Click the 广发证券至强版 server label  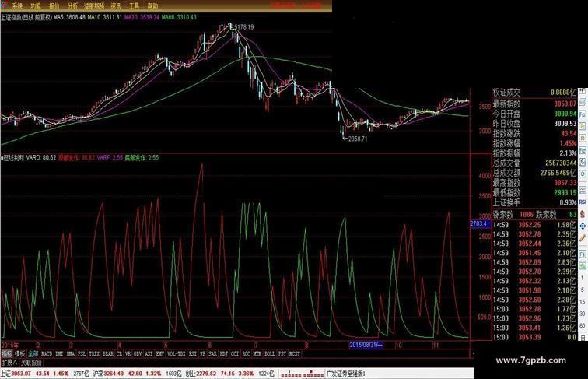tap(346, 374)
